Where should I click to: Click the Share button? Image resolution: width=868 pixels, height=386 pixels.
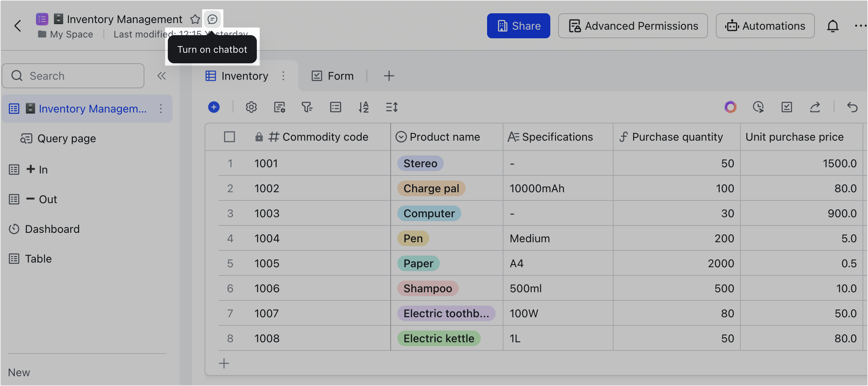(518, 26)
